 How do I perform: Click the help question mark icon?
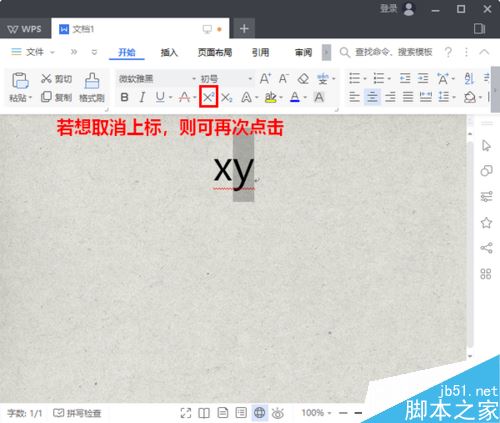[449, 52]
